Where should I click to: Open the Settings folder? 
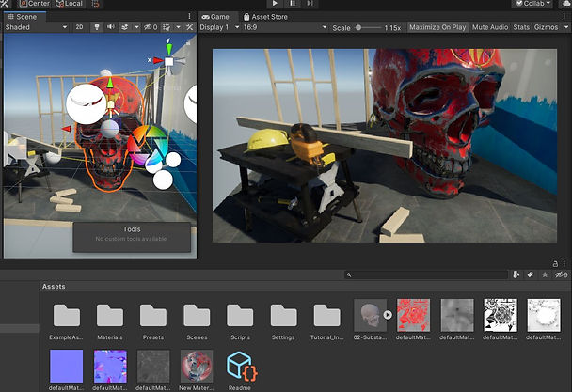[283, 321]
